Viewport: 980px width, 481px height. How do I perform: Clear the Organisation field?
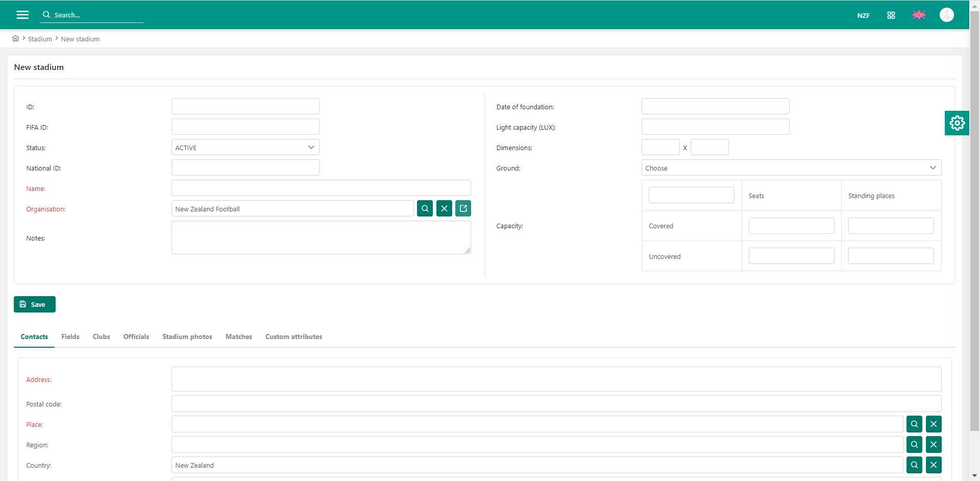[444, 208]
